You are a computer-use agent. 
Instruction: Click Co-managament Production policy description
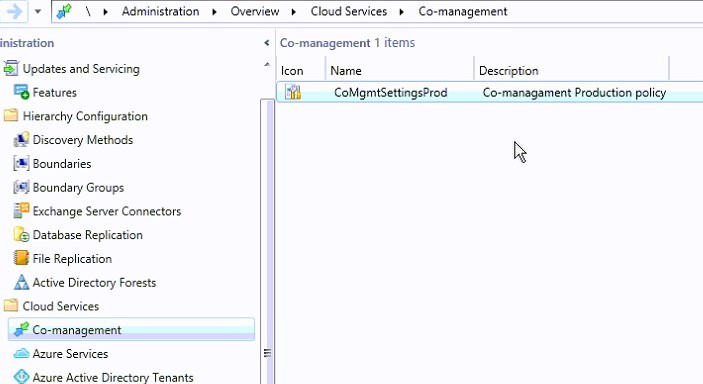pyautogui.click(x=574, y=93)
